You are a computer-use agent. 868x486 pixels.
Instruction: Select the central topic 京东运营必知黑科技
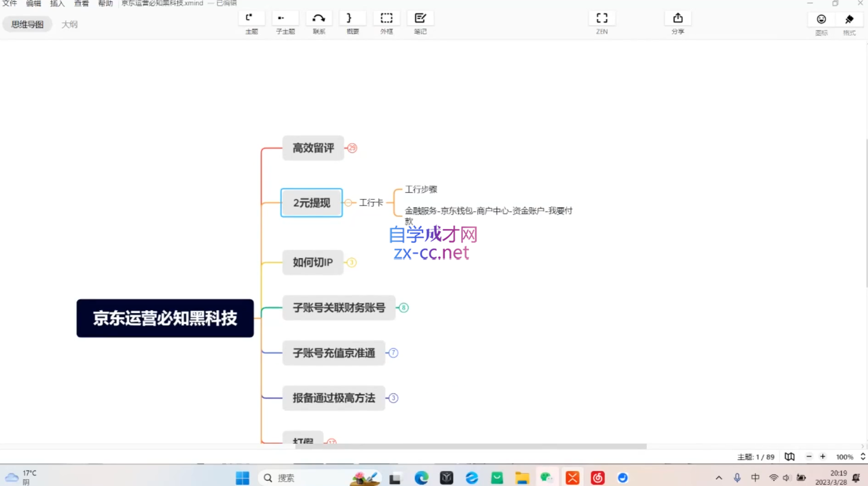(165, 318)
